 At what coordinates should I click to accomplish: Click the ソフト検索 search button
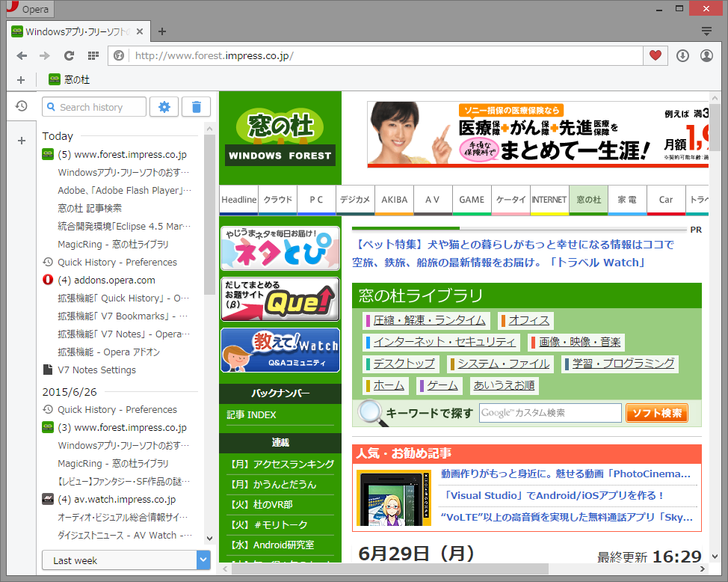pos(657,412)
